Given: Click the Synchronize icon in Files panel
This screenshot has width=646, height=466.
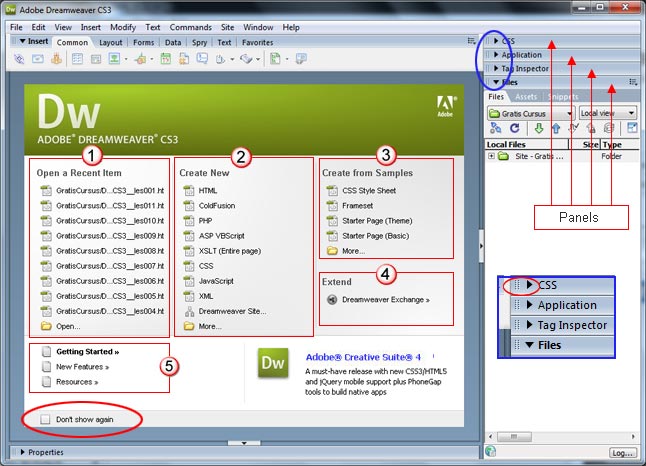Looking at the screenshot, I should [x=609, y=128].
